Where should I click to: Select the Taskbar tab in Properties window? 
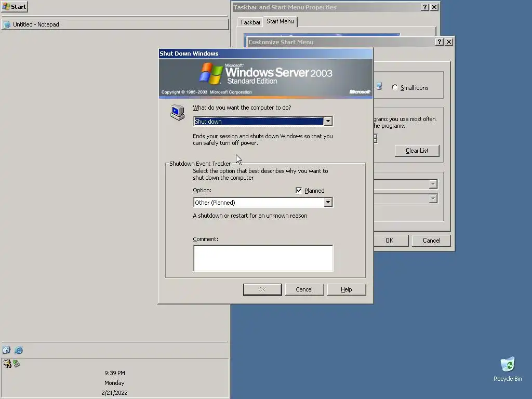pos(250,22)
